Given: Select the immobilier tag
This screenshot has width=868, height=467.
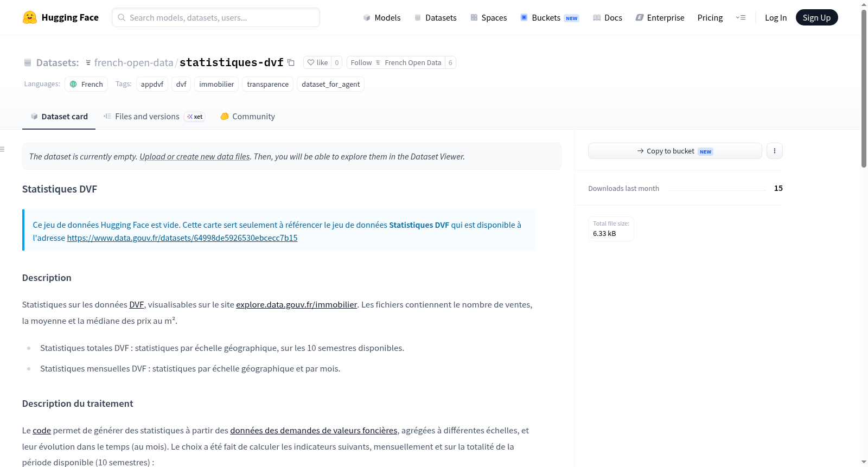Looking at the screenshot, I should [x=216, y=84].
